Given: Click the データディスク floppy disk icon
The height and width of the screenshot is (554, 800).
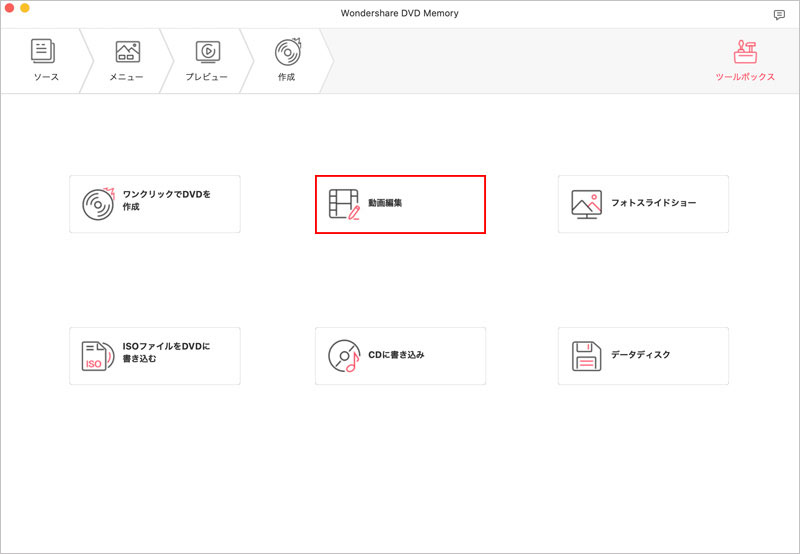Looking at the screenshot, I should [x=586, y=356].
